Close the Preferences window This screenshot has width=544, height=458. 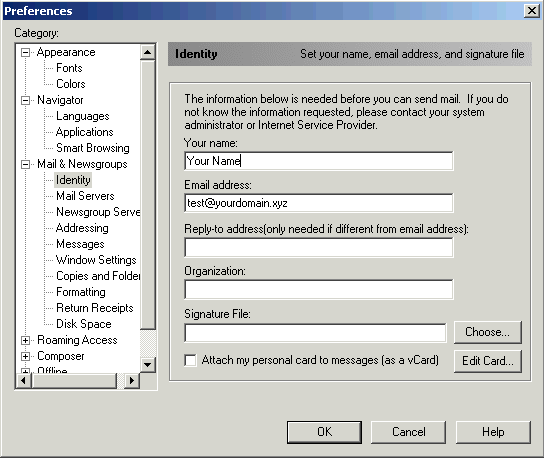tap(532, 11)
